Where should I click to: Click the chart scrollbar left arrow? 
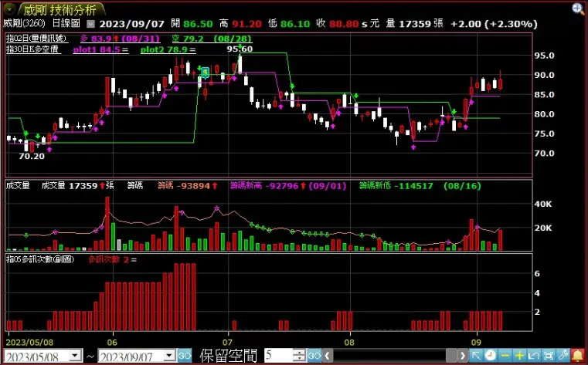[x=328, y=356]
